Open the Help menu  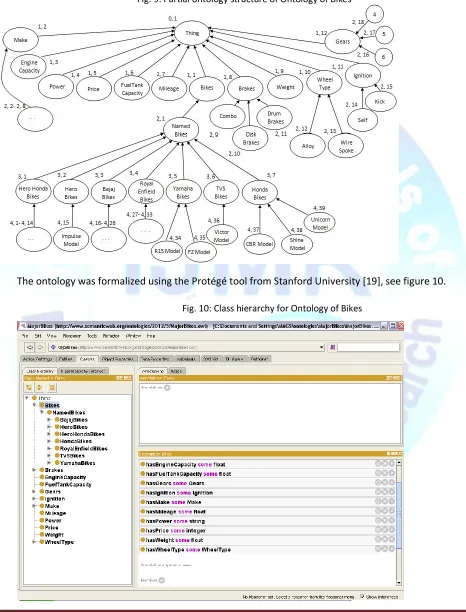(x=151, y=336)
